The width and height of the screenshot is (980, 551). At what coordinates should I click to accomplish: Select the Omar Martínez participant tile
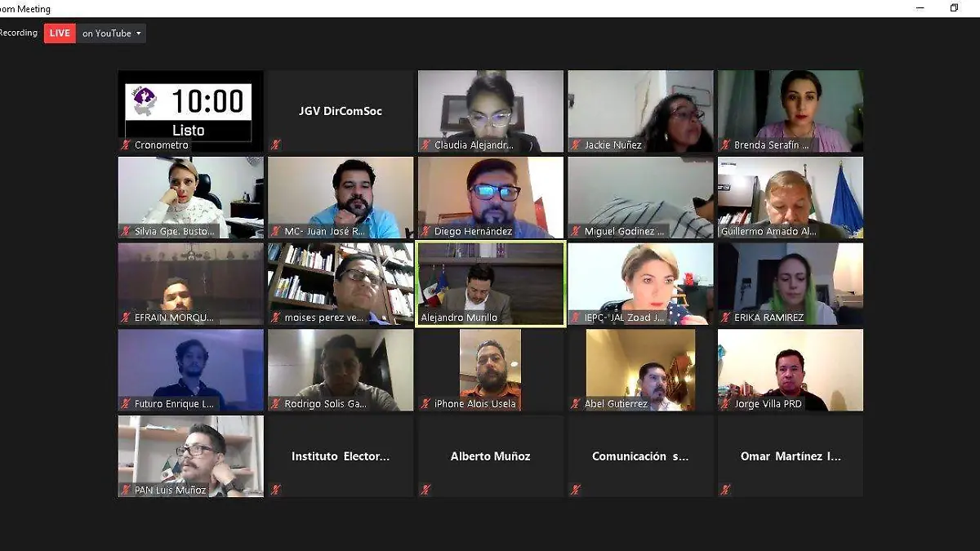tap(791, 456)
